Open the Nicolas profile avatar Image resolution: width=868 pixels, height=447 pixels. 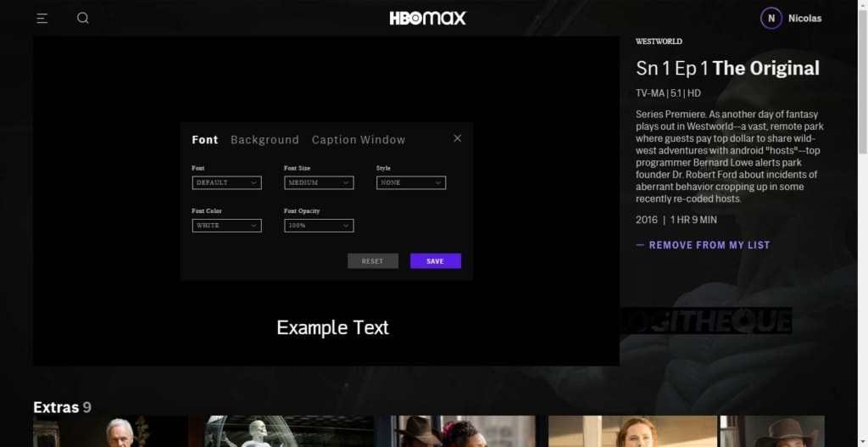click(771, 19)
